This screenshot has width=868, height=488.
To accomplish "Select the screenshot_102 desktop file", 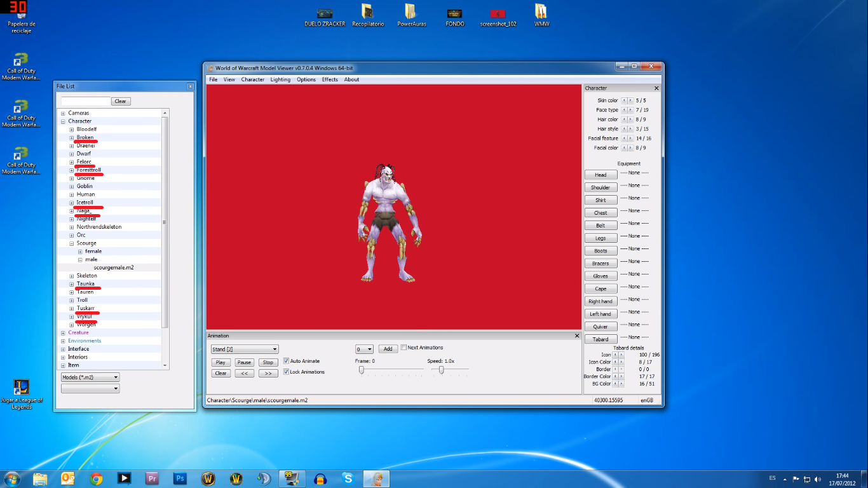I will point(498,17).
